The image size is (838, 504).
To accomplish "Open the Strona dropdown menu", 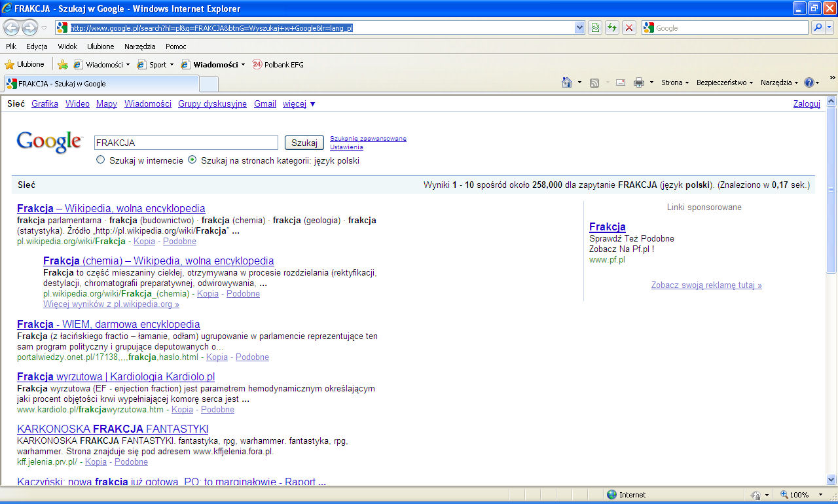I will pos(675,82).
